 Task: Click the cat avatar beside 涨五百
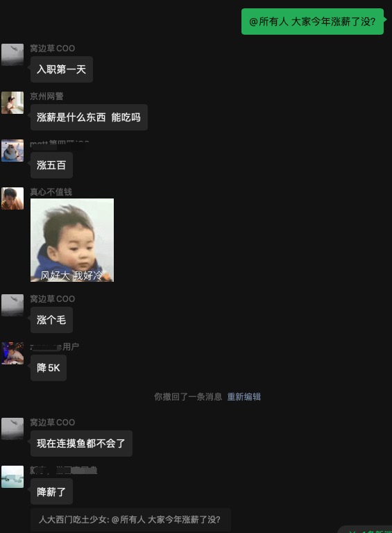(12, 151)
